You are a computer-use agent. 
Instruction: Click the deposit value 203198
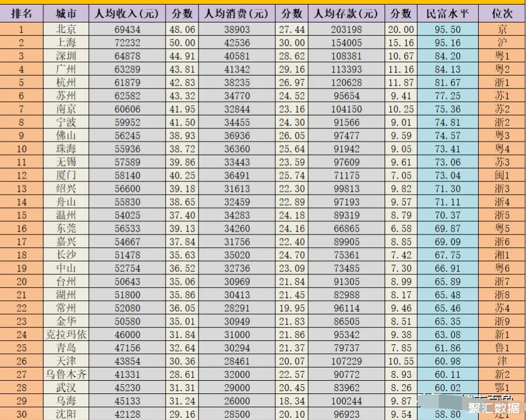coord(346,29)
